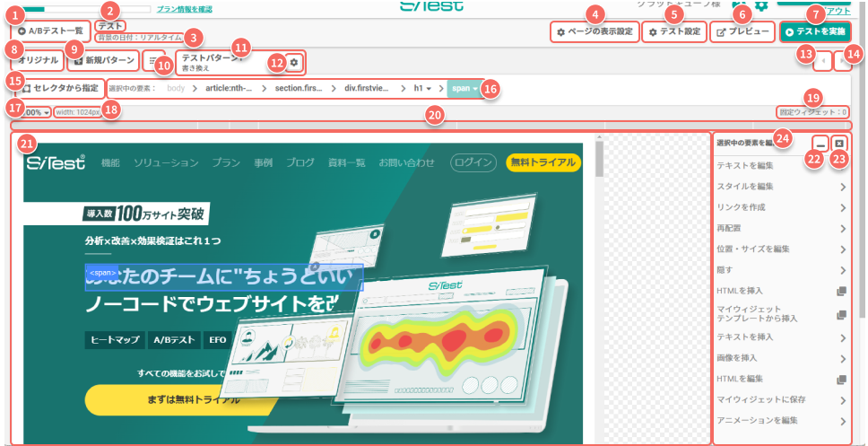868x446 pixels.
Task: Choose マイウィジェットに保存 in the edit panel
Action: pyautogui.click(x=782, y=400)
